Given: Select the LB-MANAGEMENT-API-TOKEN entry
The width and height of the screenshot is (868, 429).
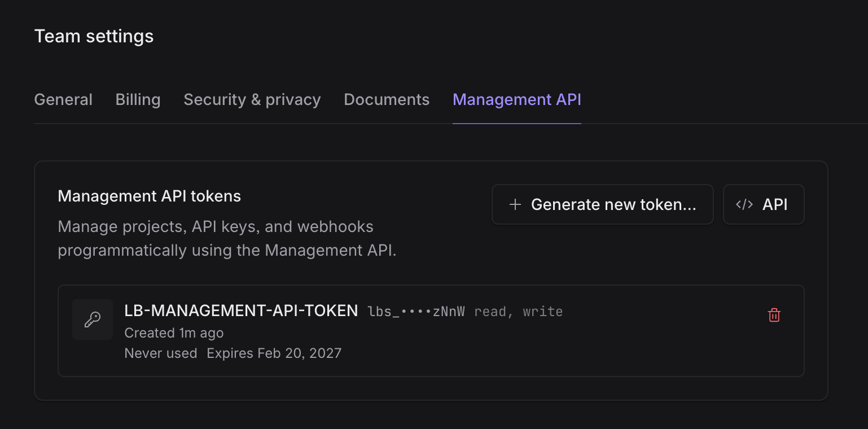Looking at the screenshot, I should pos(242,310).
